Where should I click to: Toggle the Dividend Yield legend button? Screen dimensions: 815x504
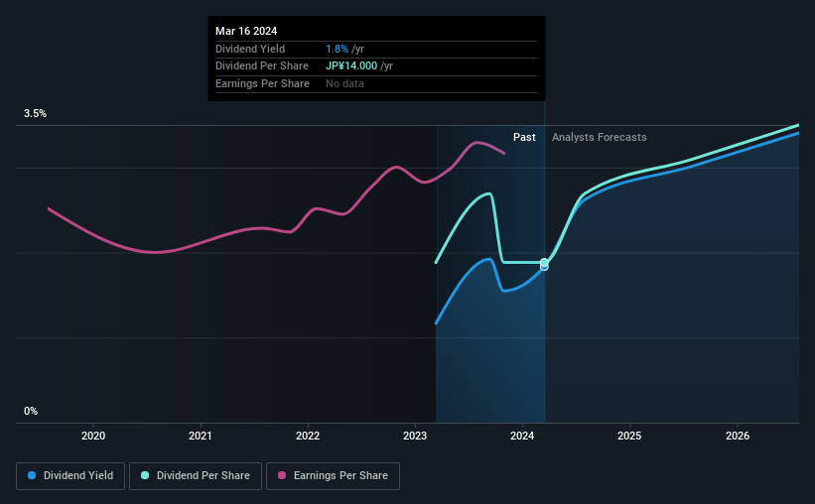click(70, 476)
